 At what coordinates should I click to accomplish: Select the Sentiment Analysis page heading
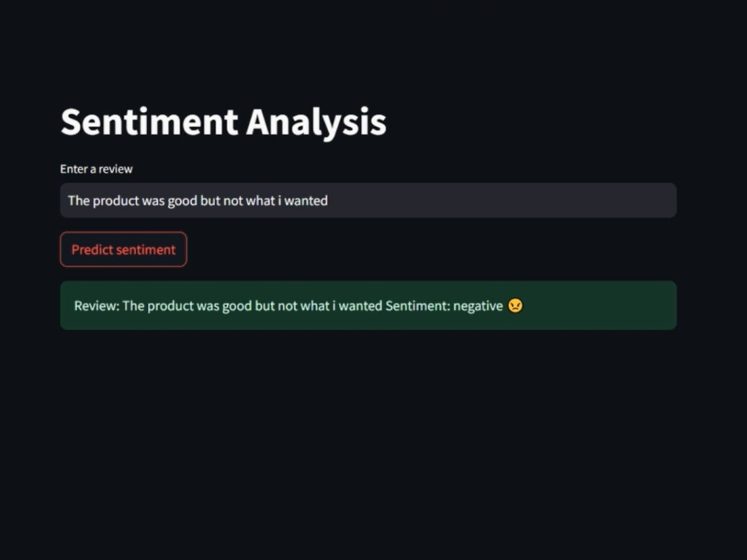223,122
